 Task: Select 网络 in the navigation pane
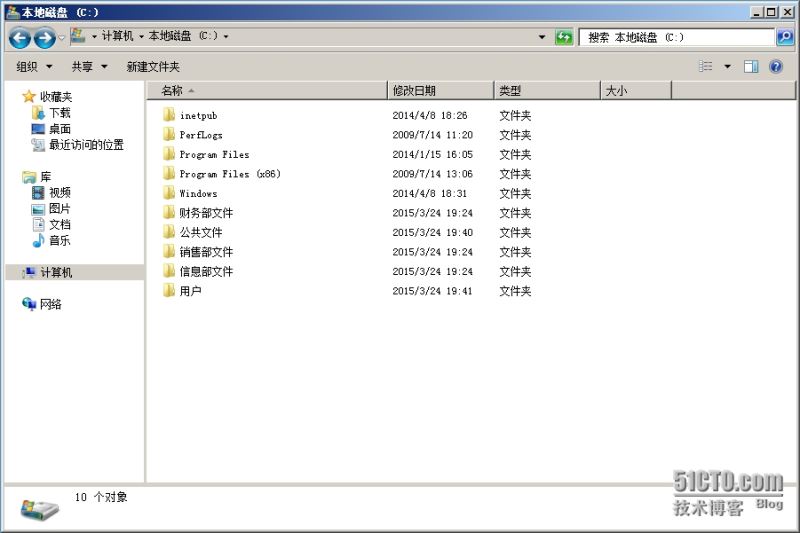point(50,305)
